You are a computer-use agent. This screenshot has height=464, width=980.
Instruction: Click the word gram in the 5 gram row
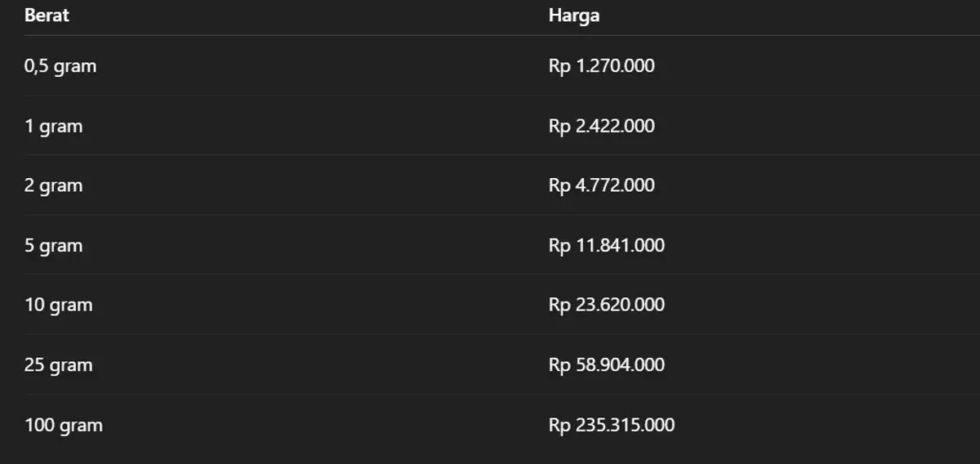[61, 247]
